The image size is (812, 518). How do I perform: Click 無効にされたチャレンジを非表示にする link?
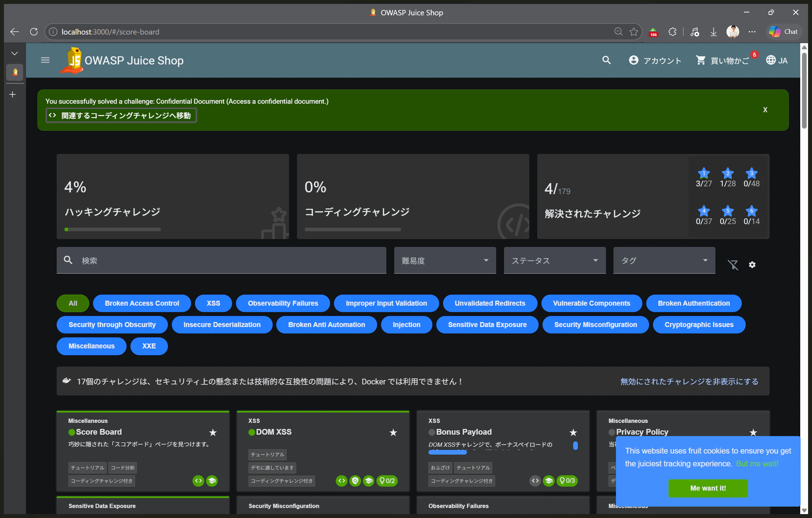(689, 381)
